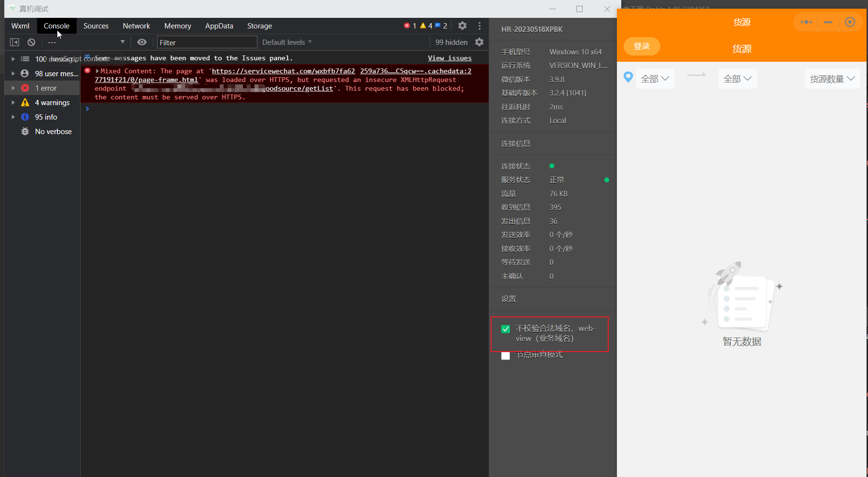Click the 76 KB 流量 value
This screenshot has width=868, height=477.
pyautogui.click(x=559, y=193)
